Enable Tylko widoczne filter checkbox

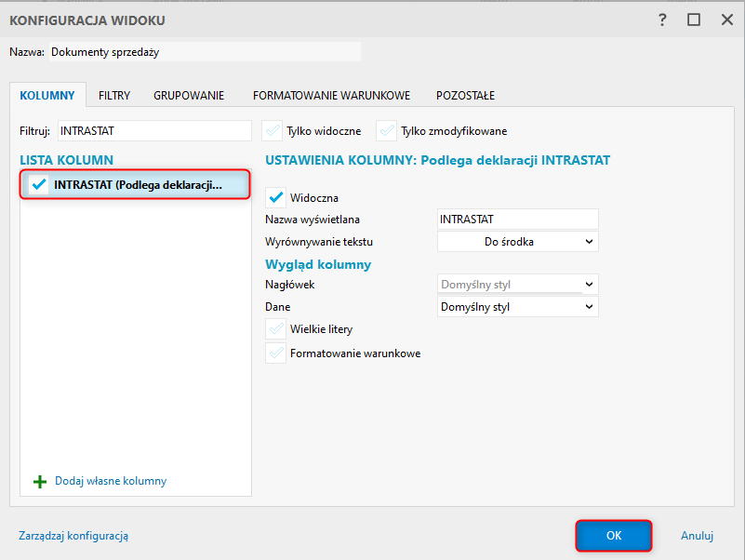coord(273,131)
